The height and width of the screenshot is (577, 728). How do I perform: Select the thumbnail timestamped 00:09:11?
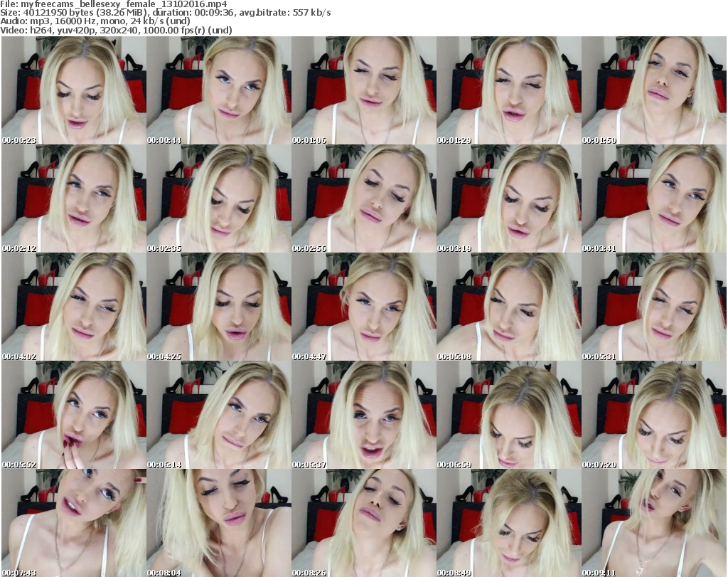pos(654,523)
